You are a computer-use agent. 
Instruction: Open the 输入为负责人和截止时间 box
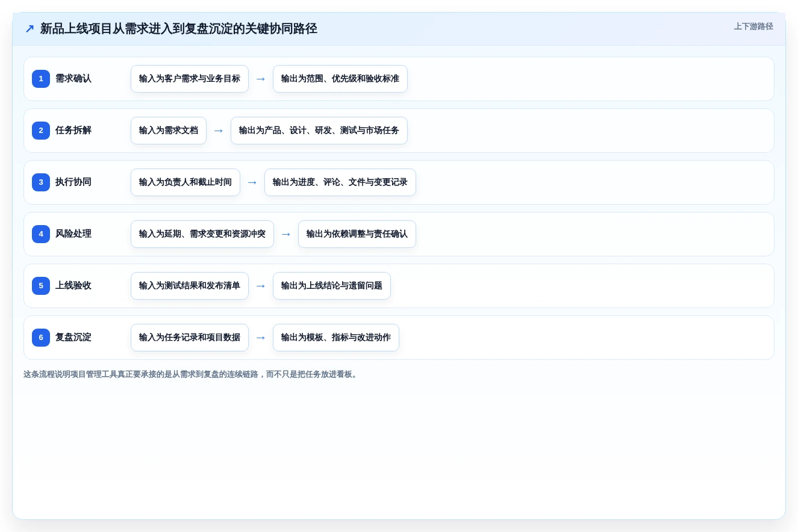tap(185, 182)
